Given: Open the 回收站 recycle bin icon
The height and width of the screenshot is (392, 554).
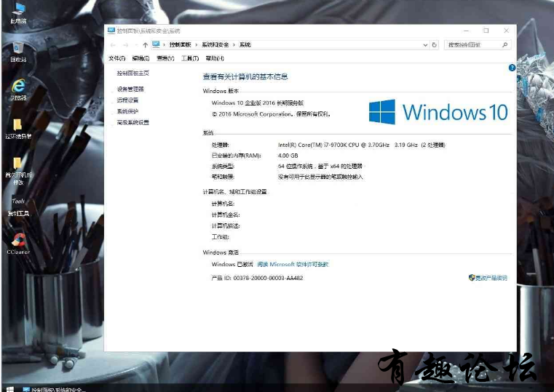Looking at the screenshot, I should (x=18, y=52).
